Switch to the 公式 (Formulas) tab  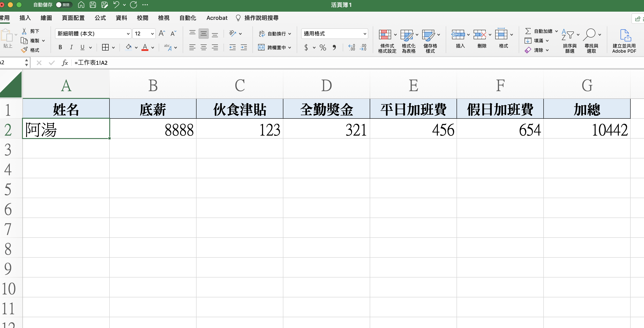click(x=100, y=18)
